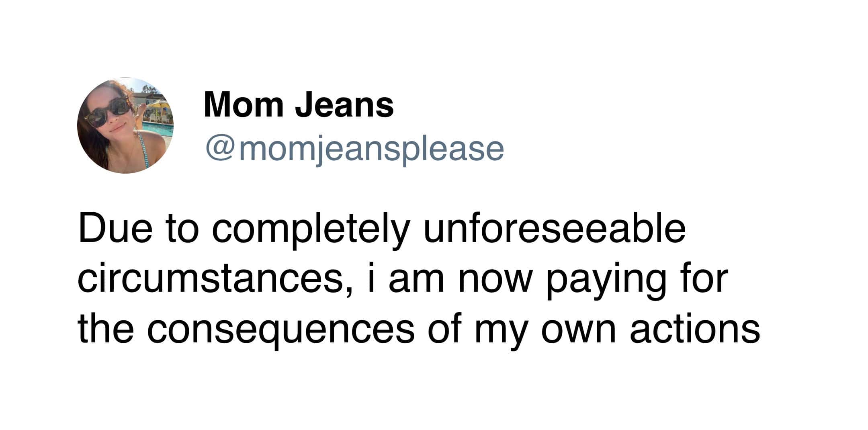Click the sunglasses in the avatar photo
868x430 pixels.
[x=108, y=111]
